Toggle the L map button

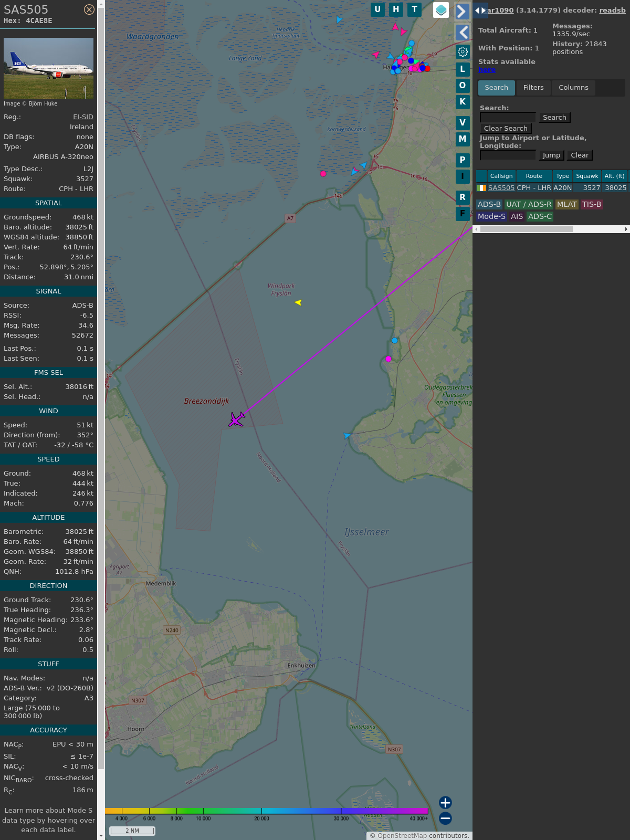click(463, 69)
